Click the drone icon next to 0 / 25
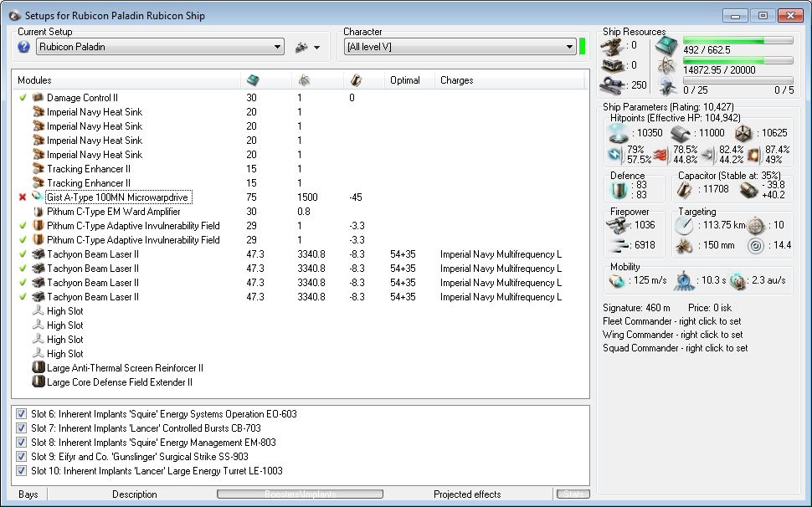The image size is (812, 507). (666, 86)
